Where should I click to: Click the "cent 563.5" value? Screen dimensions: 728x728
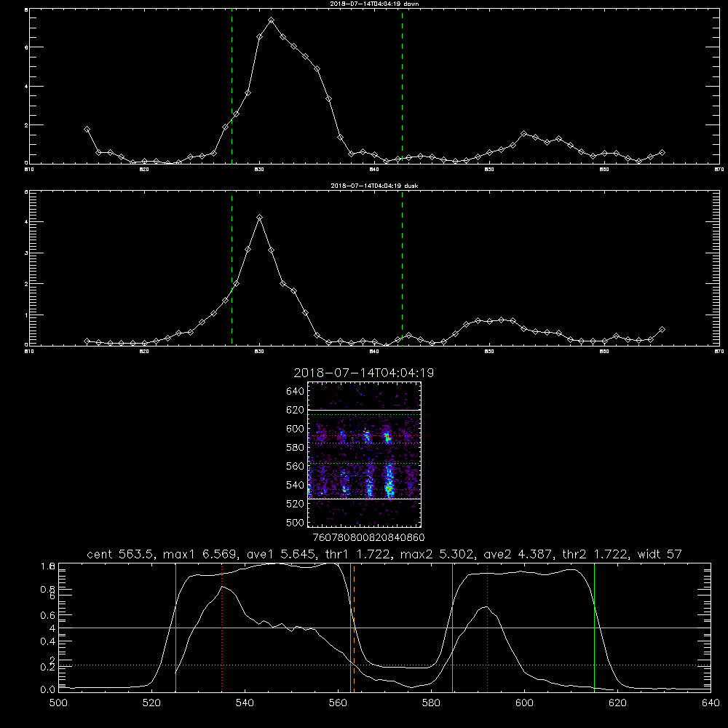tap(119, 554)
